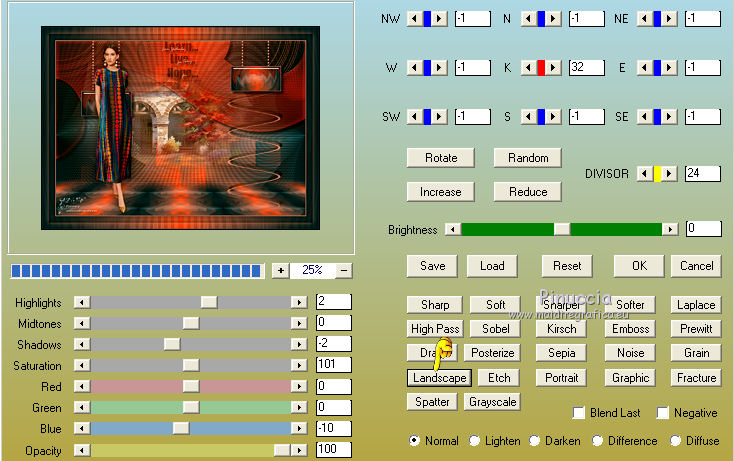This screenshot has width=734, height=461.
Task: Apply the Grain preset
Action: click(x=696, y=353)
